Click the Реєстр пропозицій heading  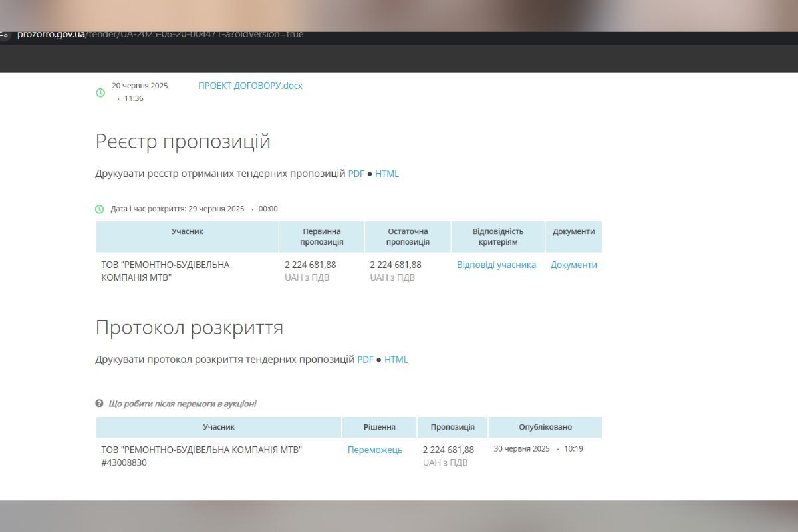[184, 141]
